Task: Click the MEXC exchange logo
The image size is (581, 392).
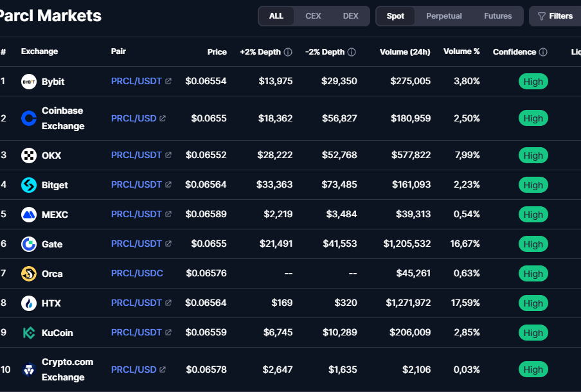Action: coord(29,215)
